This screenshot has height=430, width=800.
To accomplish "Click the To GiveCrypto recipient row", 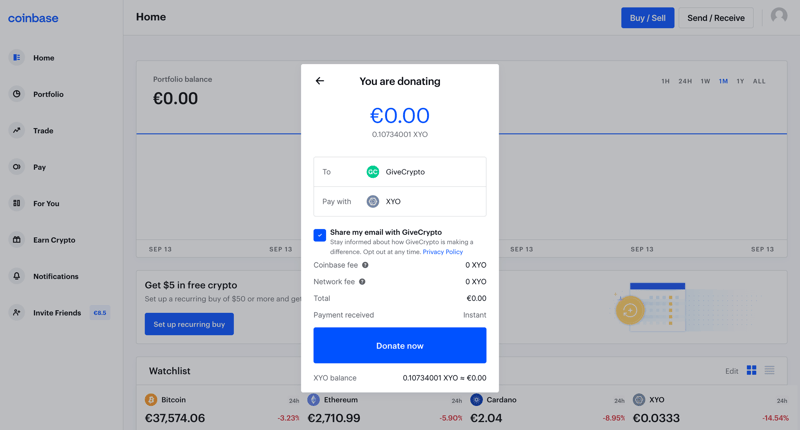I will [x=399, y=172].
